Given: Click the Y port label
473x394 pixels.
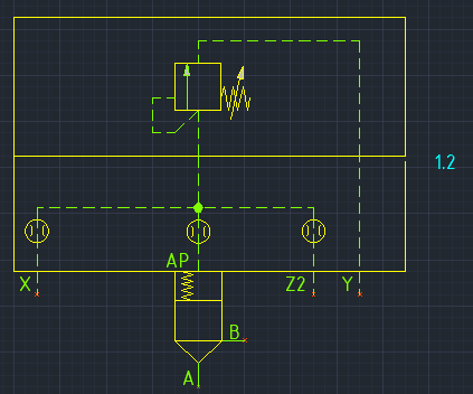Looking at the screenshot, I should pos(347,284).
